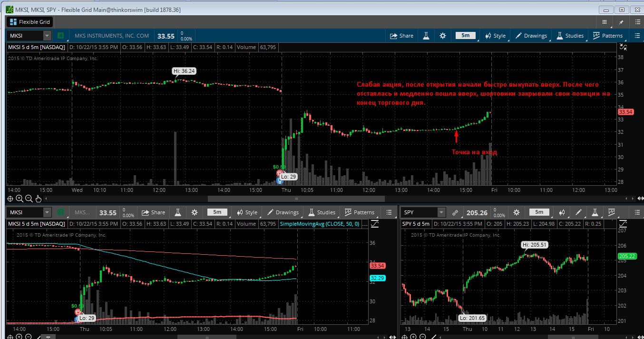Click the chart line icon beside SimpleMovingAvg label
The height and width of the screenshot is (339, 644).
tap(374, 224)
